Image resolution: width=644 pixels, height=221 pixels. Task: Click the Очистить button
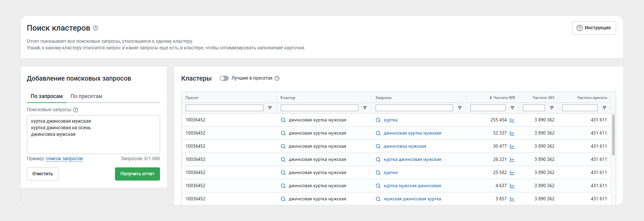(x=42, y=174)
